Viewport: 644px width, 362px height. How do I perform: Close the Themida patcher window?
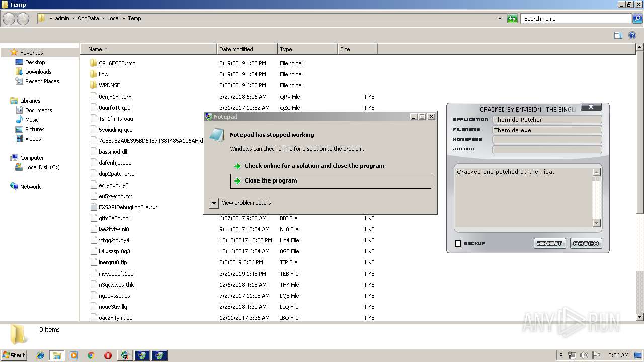[x=591, y=107]
